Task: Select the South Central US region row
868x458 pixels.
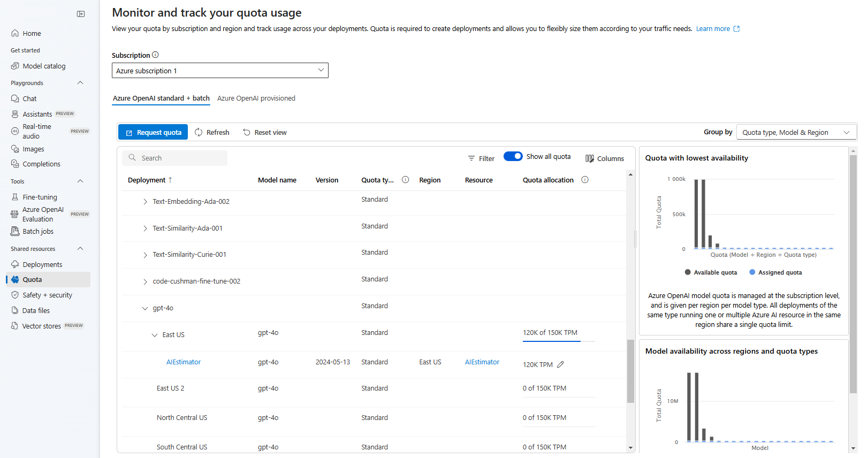Action: point(374,445)
